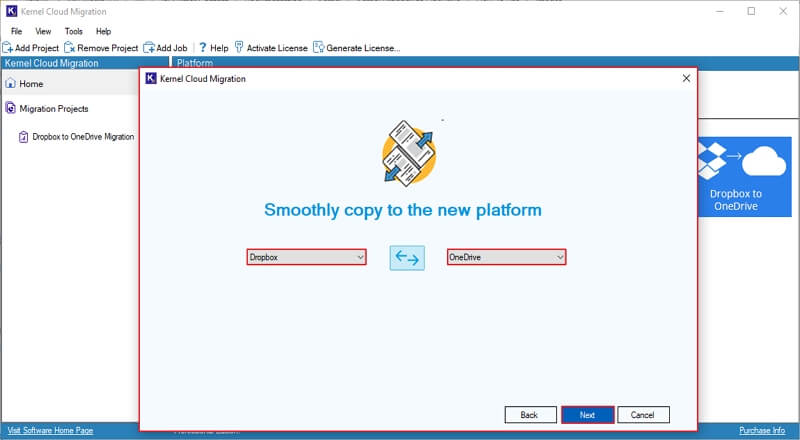Screen dimensions: 800x440
Task: Click the Generate License toolbar label
Action: (x=363, y=48)
